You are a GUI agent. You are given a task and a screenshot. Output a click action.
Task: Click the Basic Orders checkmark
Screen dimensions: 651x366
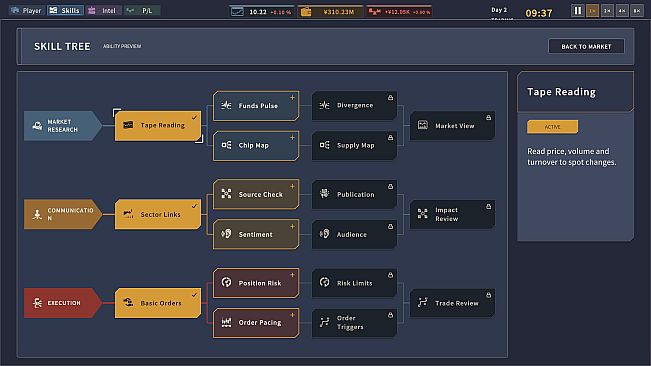194,295
